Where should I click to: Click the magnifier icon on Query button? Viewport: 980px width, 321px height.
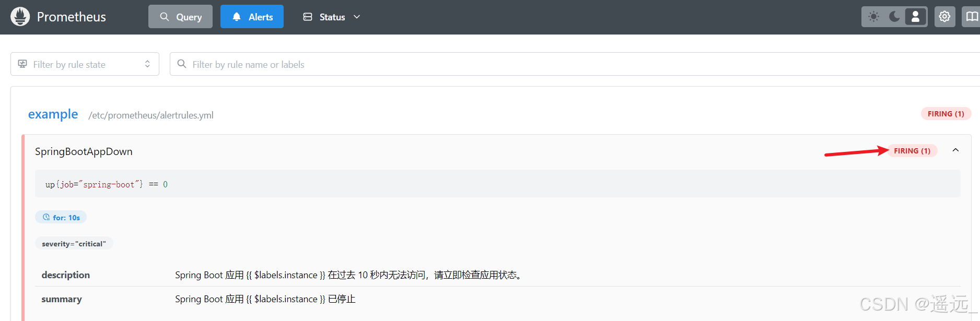tap(164, 17)
